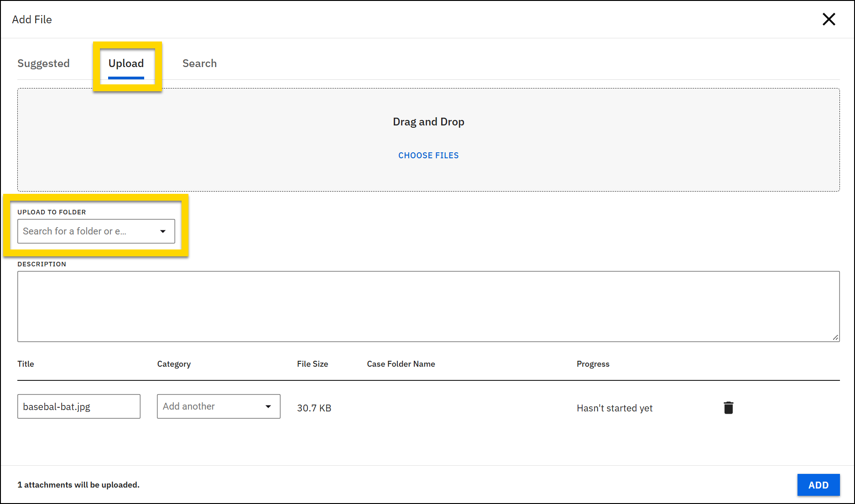855x504 pixels.
Task: Click inside the Description text area
Action: pyautogui.click(x=428, y=306)
